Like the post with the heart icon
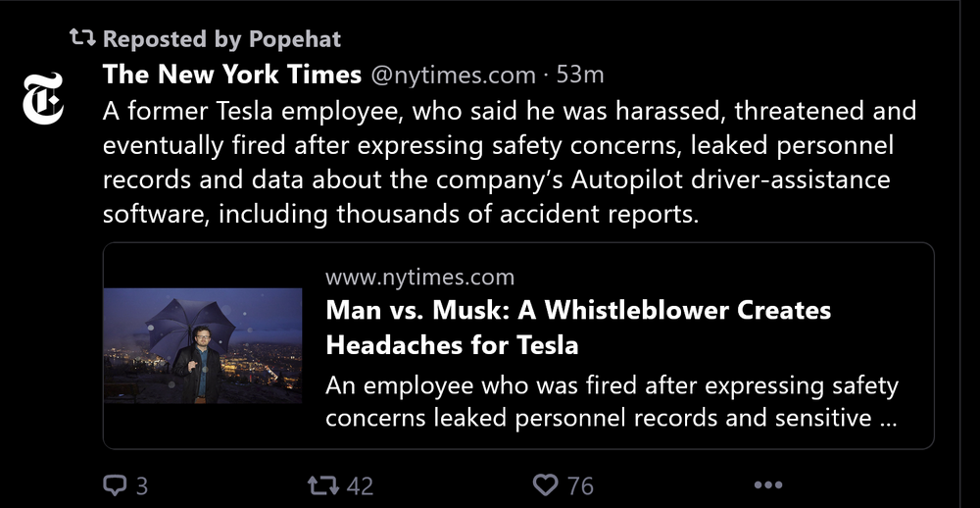Screen dimensions: 980x508 pos(545,485)
